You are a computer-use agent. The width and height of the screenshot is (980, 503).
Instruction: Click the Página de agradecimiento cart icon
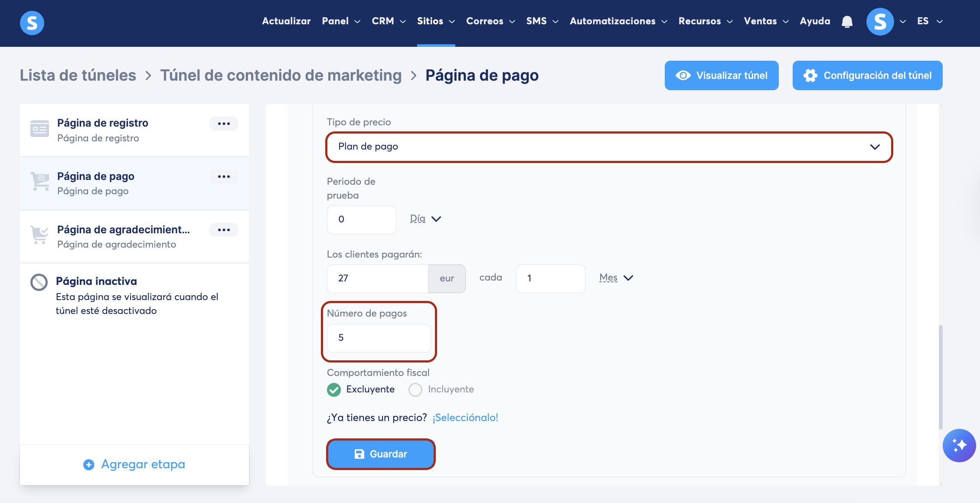coord(39,235)
